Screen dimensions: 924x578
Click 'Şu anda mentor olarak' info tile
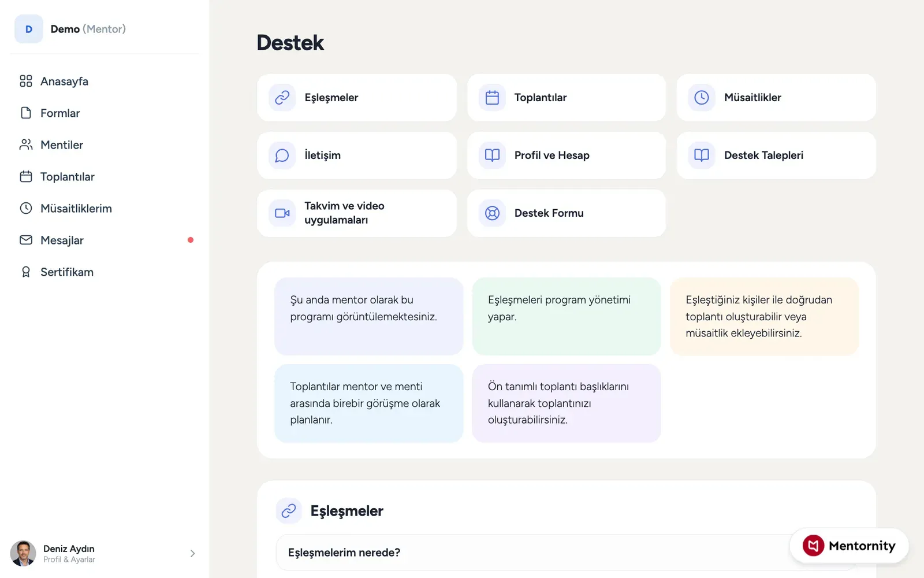(x=368, y=316)
